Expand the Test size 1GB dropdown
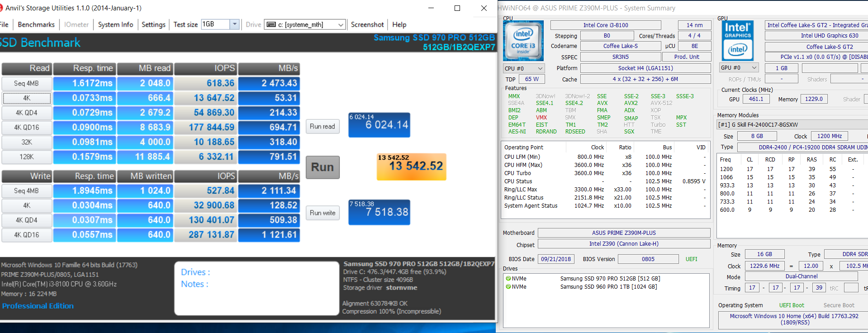Image resolution: width=868 pixels, height=333 pixels. [234, 24]
